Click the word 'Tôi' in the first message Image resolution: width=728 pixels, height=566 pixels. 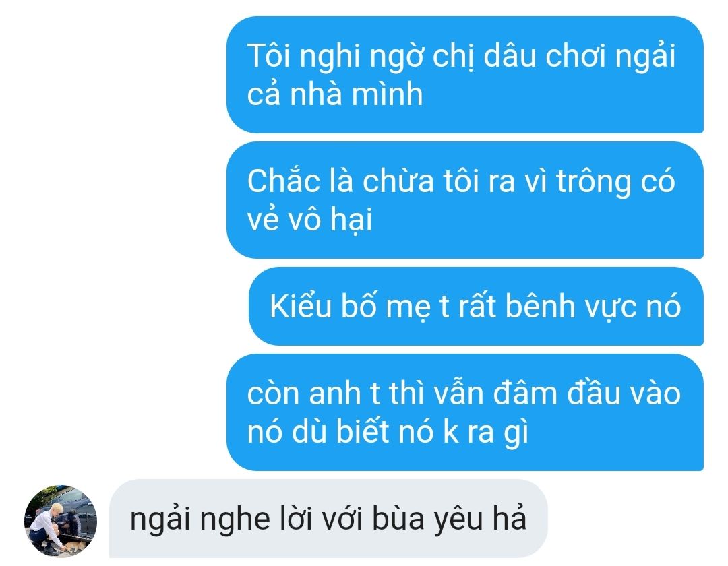(269, 56)
